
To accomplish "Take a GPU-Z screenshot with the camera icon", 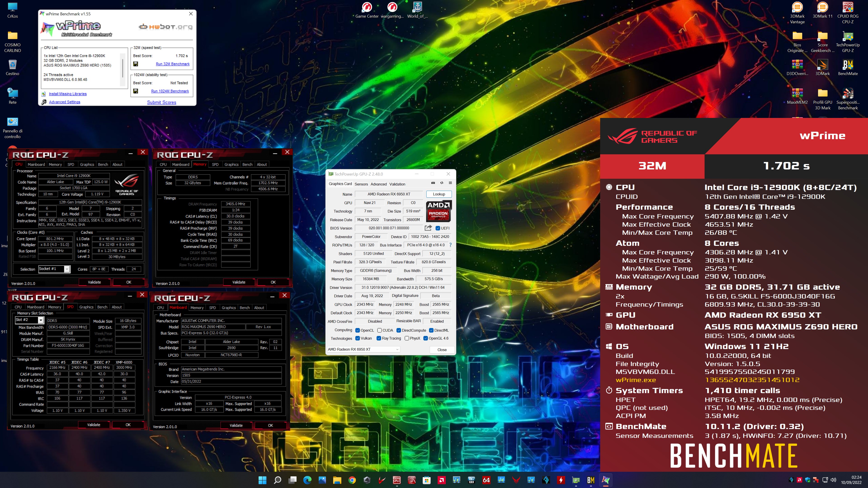I will point(433,183).
